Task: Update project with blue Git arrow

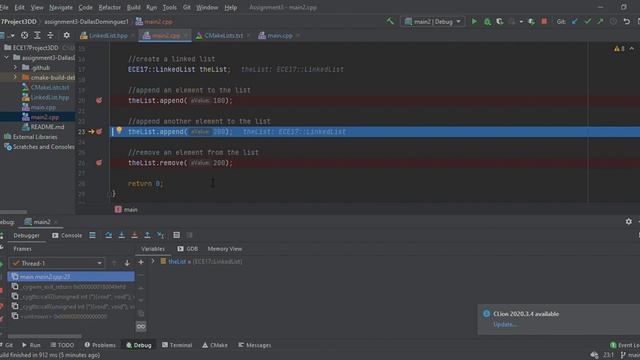Action: 574,21
